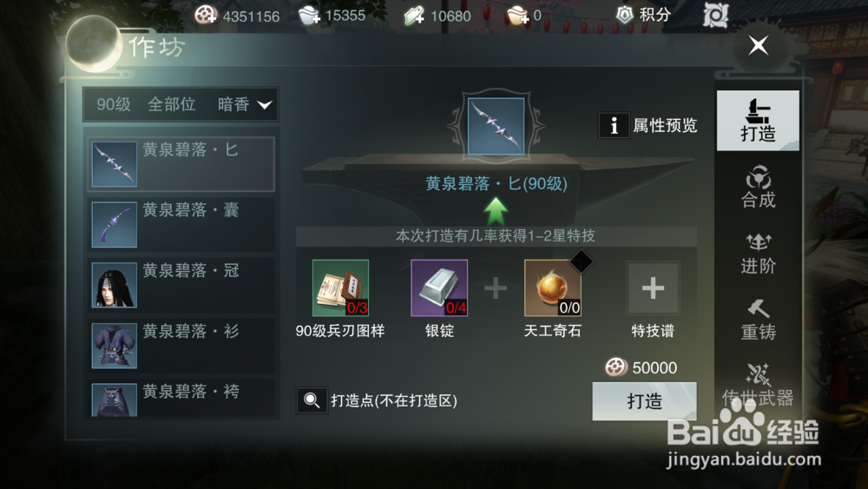Close the 作坊 workshop panel

[759, 45]
